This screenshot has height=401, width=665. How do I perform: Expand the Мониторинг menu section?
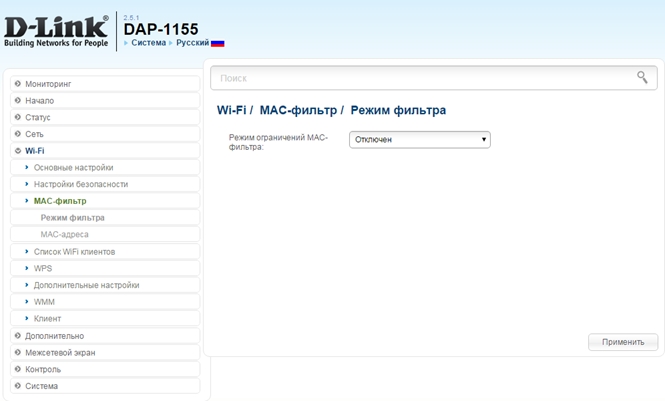click(x=48, y=84)
